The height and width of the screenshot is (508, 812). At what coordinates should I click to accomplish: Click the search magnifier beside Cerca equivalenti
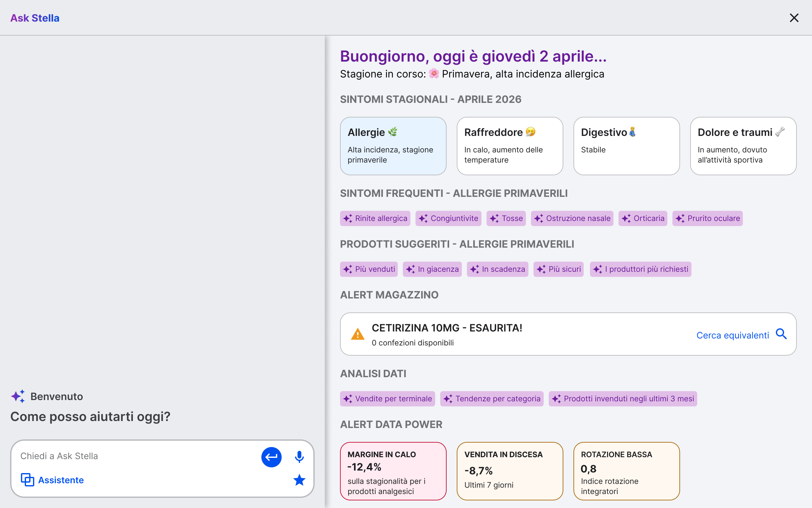[782, 334]
